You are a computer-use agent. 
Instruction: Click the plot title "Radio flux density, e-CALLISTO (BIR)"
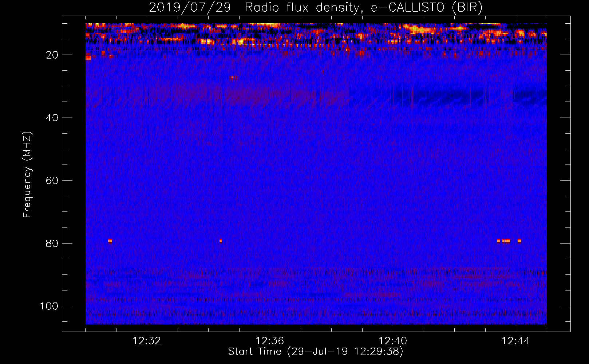363,7
